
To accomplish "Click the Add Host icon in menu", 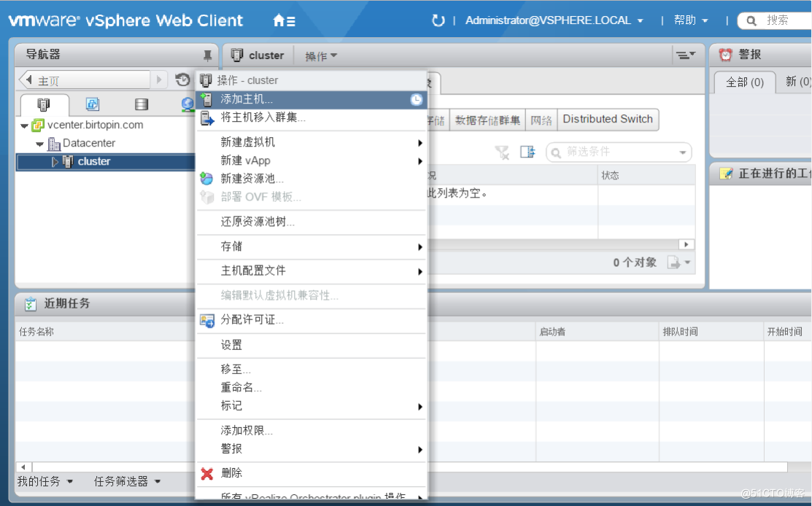I will (x=206, y=99).
